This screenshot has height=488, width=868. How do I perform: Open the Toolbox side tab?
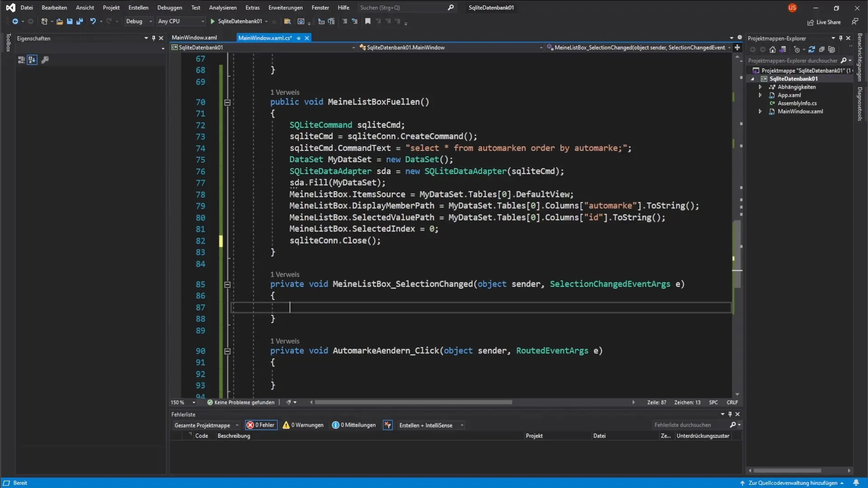8,43
